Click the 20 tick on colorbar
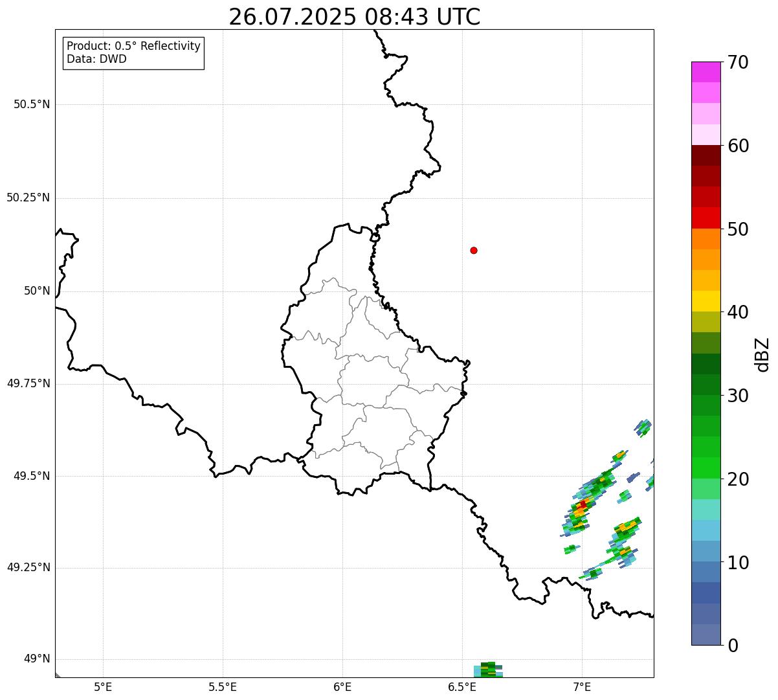The image size is (778, 700). coord(738,479)
